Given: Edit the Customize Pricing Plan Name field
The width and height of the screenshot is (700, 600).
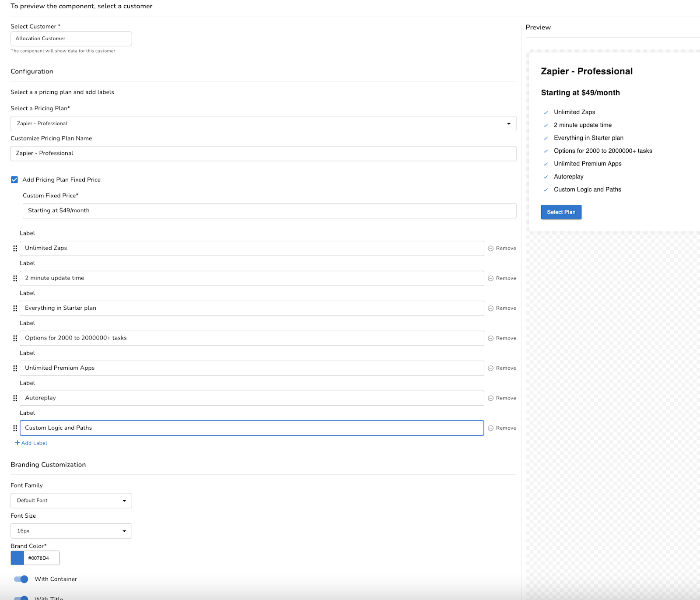Looking at the screenshot, I should pyautogui.click(x=263, y=154).
